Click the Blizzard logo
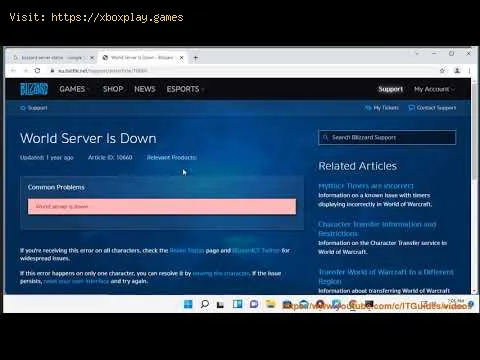Screen dimensions: 480x360 (34, 89)
